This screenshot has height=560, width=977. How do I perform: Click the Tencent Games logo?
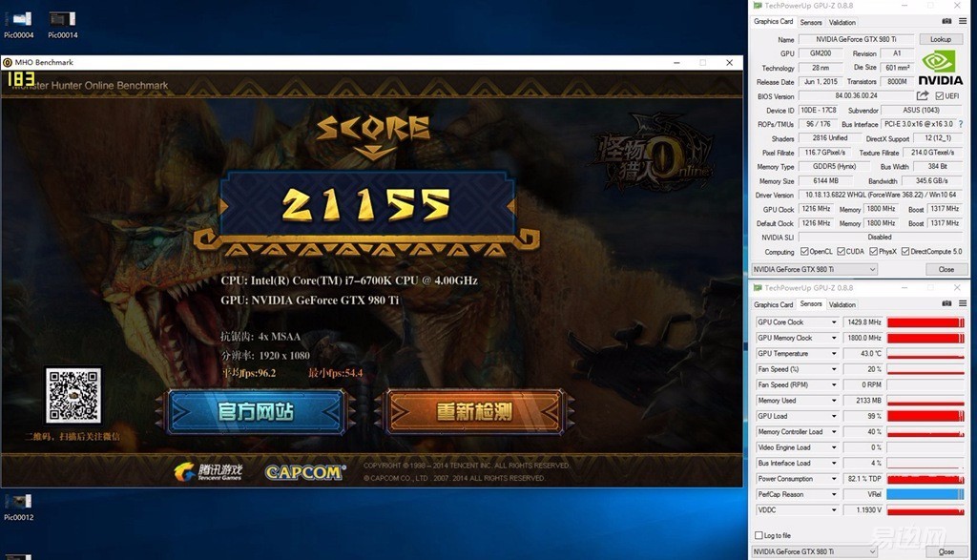point(208,472)
